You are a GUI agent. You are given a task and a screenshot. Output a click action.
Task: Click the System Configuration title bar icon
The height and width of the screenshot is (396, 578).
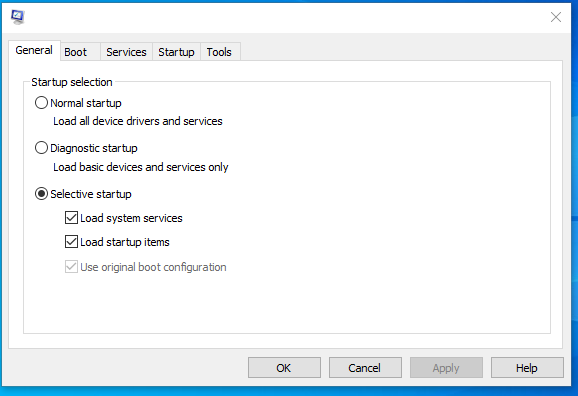click(17, 17)
